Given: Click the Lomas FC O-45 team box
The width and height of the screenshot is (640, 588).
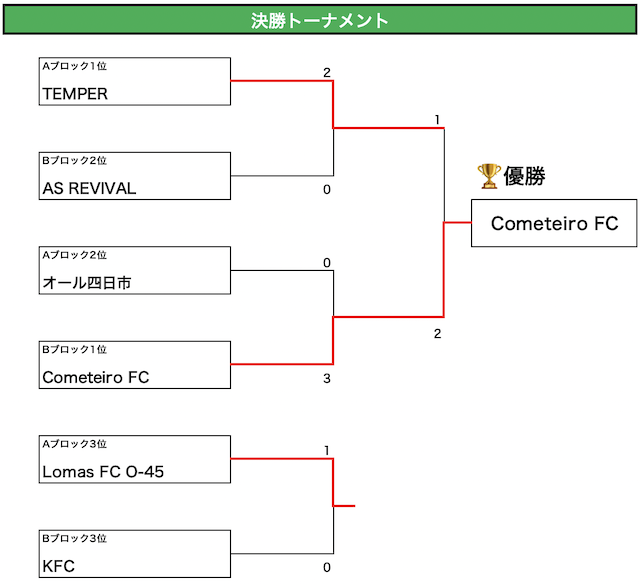Looking at the screenshot, I should point(134,460).
